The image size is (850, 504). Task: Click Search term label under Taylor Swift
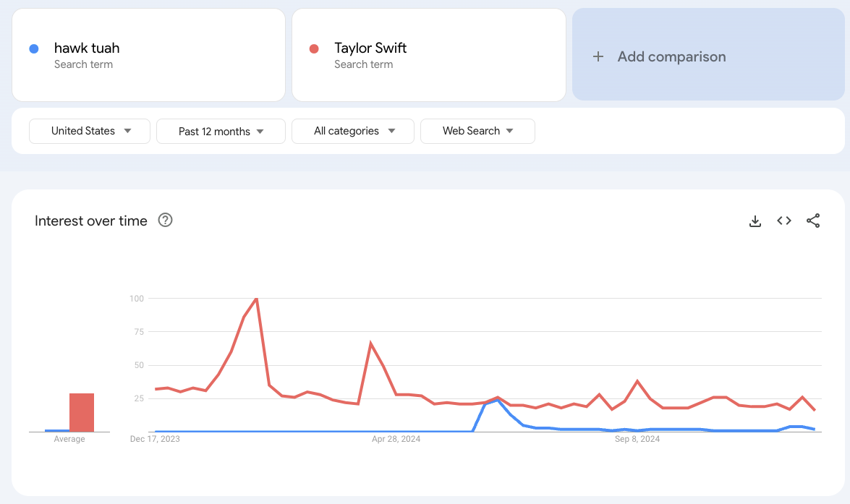tap(364, 64)
